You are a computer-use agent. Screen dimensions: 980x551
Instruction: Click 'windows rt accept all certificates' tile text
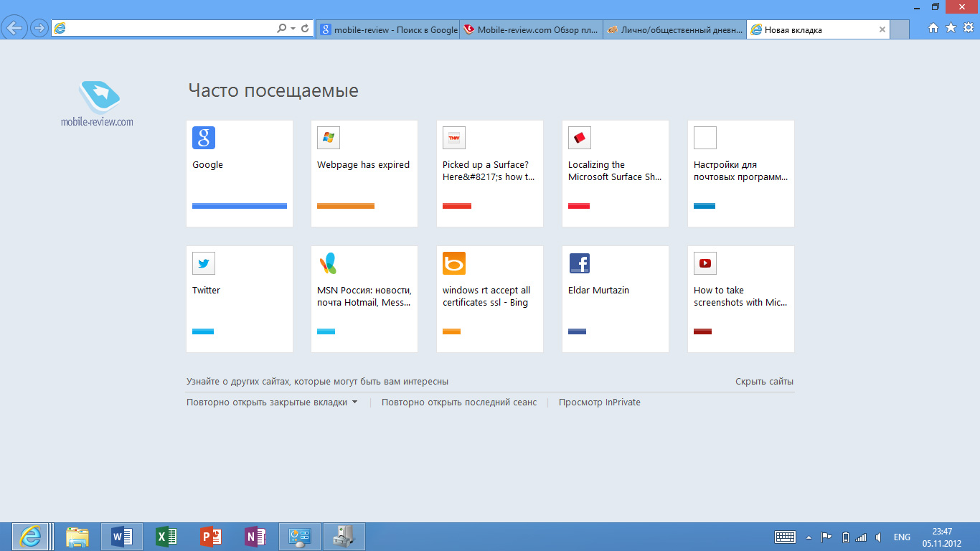point(486,296)
